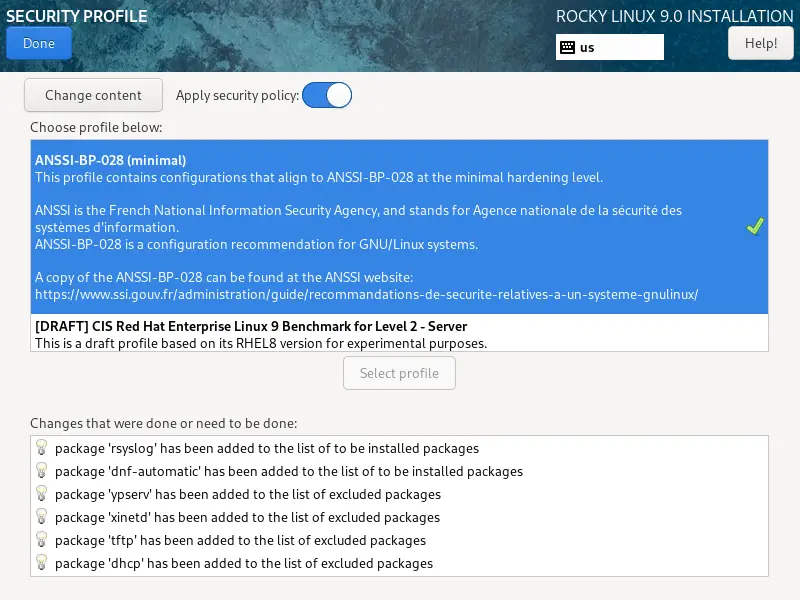This screenshot has height=600, width=800.
Task: Click the lightbulb icon next to dnf-automatic
Action: (x=42, y=471)
